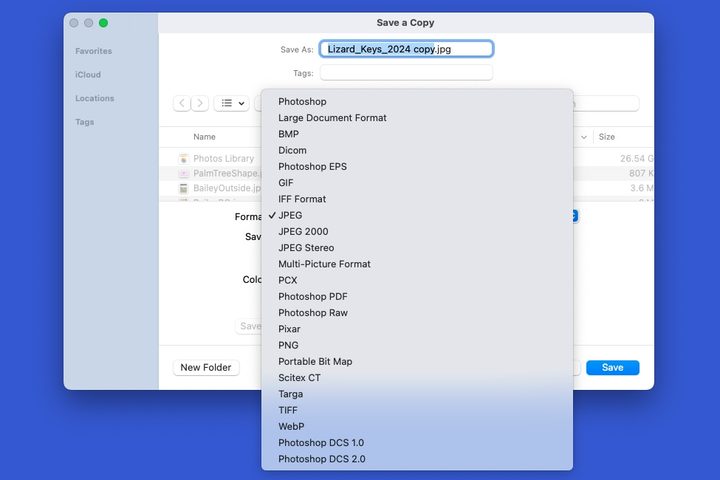Choose PNG from the format menu
This screenshot has height=480, width=720.
click(417, 345)
